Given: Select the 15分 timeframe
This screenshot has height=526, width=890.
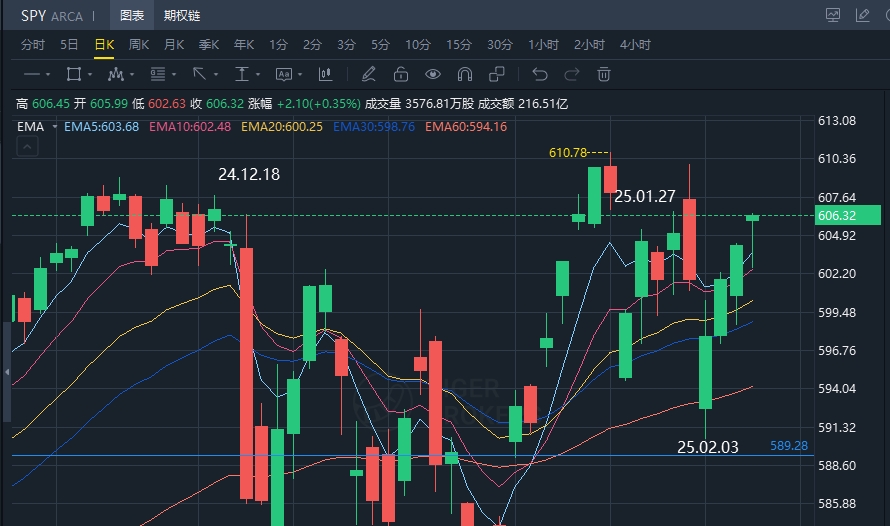Looking at the screenshot, I should (459, 45).
